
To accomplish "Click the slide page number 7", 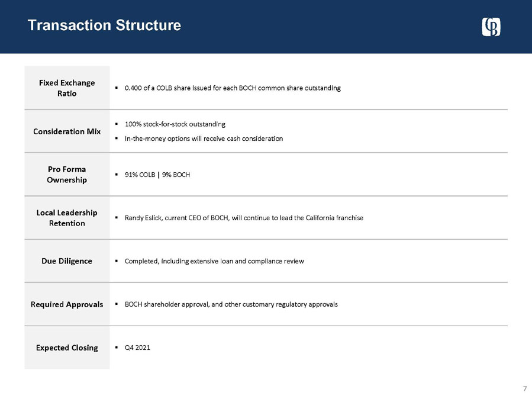I will click(x=524, y=389).
